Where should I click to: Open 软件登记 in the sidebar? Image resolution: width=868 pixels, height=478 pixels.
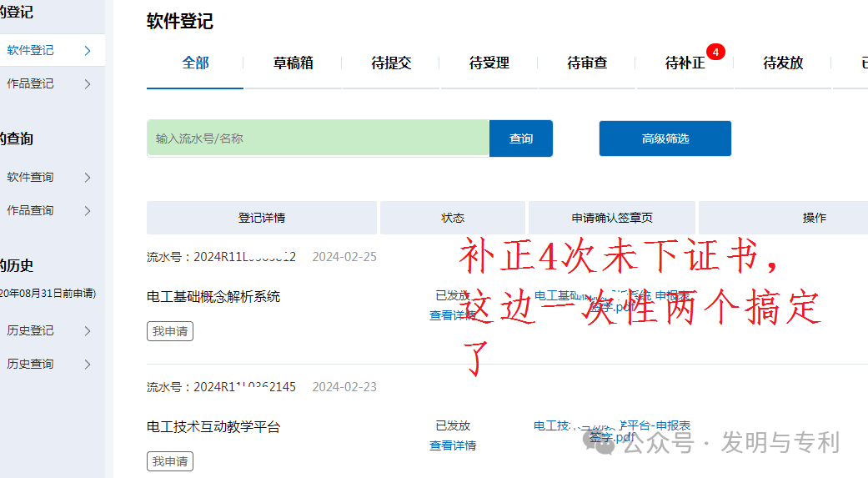31,50
